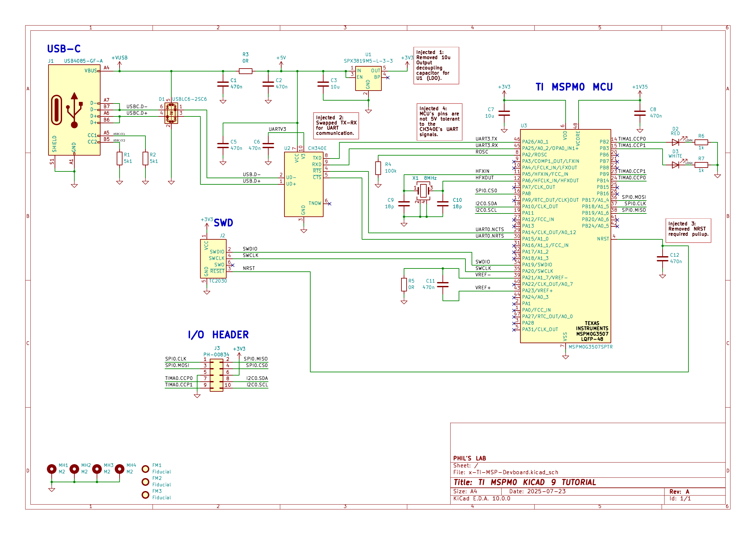Select the TIMA1.CCP0 net label
This screenshot has height=535, width=756.
(x=632, y=139)
